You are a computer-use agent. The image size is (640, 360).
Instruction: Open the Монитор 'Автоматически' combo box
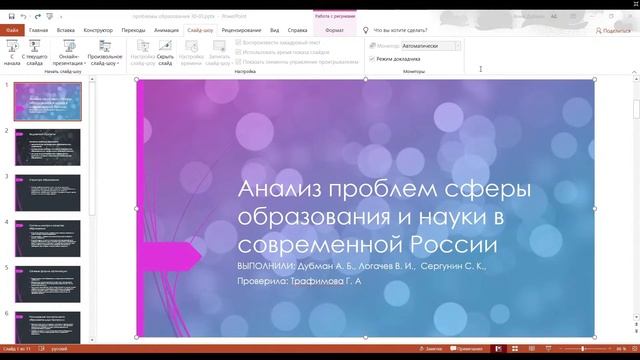[431, 46]
